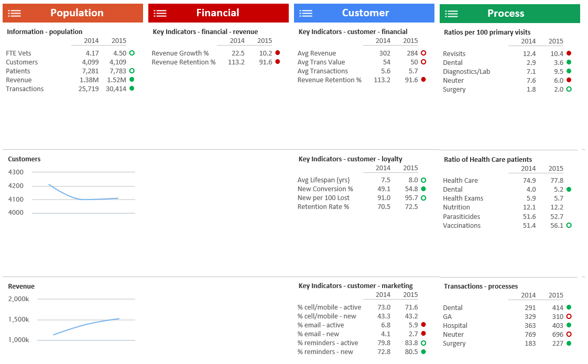Click the Financial Revenue Retention % 91.6 value

pyautogui.click(x=266, y=62)
